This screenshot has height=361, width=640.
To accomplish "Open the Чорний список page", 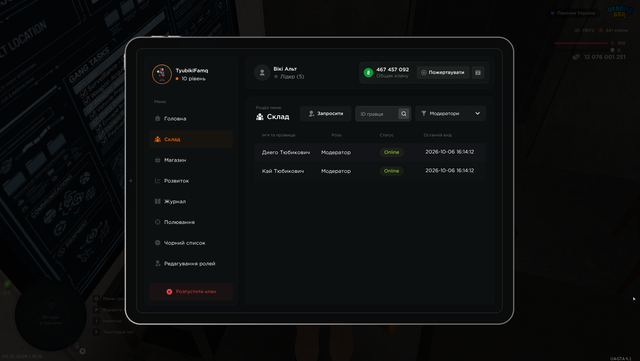I will tap(191, 243).
